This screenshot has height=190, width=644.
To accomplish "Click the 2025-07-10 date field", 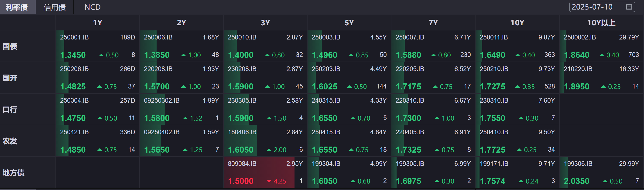I will pyautogui.click(x=592, y=7).
